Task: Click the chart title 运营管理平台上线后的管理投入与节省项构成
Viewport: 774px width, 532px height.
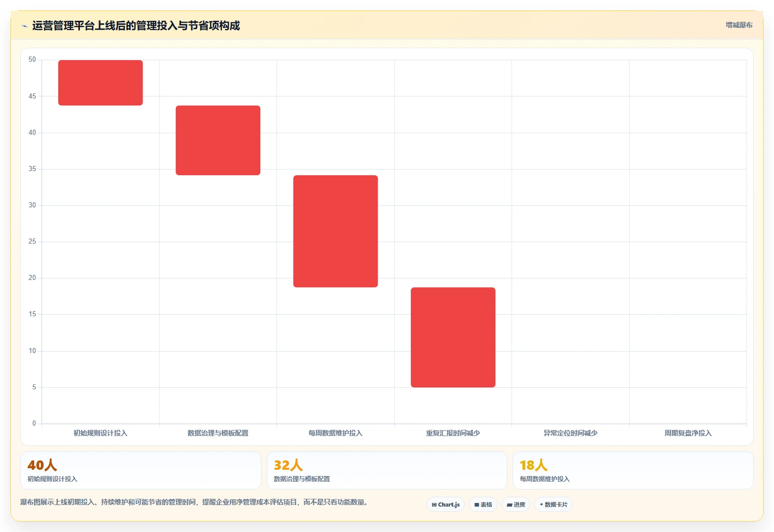Action: coord(136,26)
